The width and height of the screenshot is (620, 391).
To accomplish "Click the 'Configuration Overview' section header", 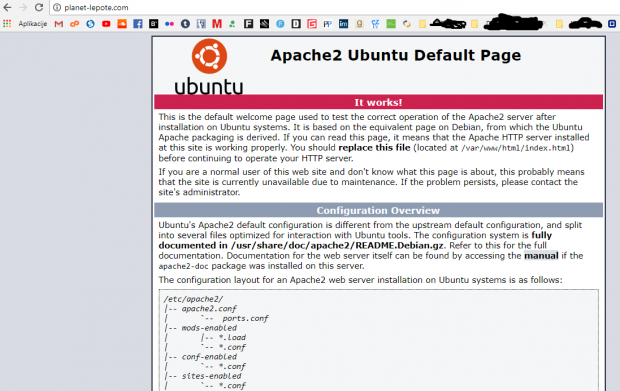I will [x=378, y=210].
